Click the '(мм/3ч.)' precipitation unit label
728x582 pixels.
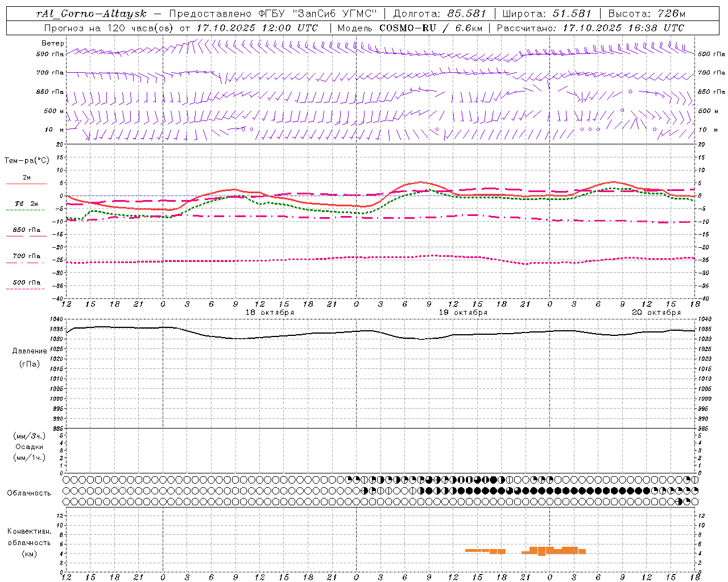(x=30, y=436)
